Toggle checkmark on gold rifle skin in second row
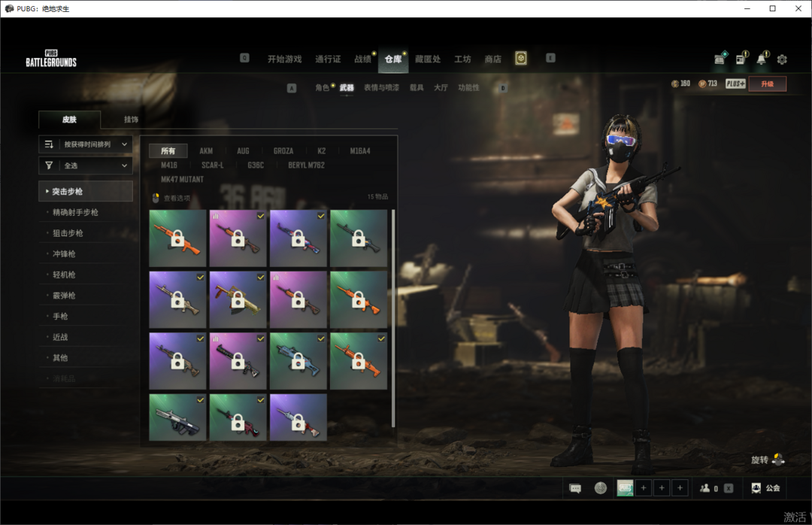Screen dimensions: 812x525 point(260,278)
